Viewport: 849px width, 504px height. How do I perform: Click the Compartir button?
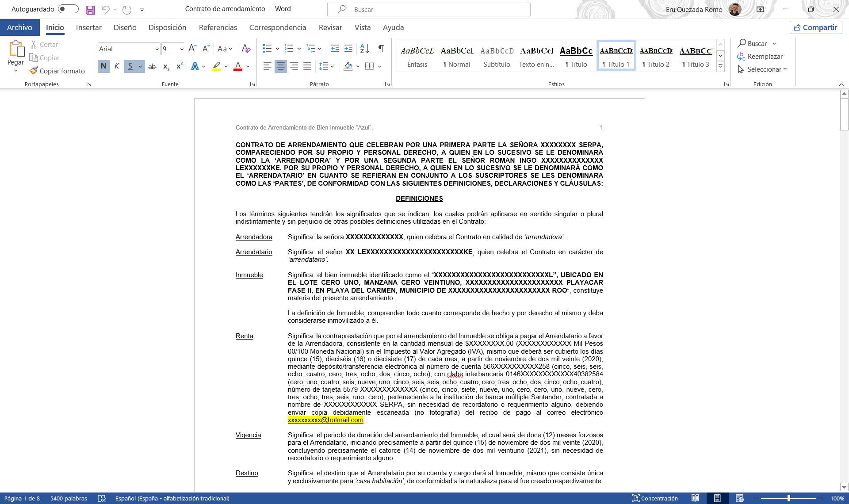(x=816, y=27)
